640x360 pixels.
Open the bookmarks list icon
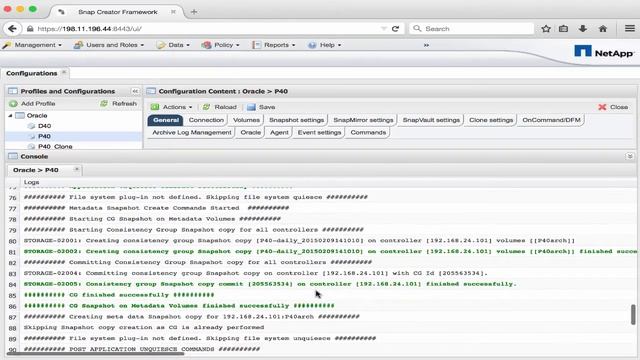tap(563, 29)
